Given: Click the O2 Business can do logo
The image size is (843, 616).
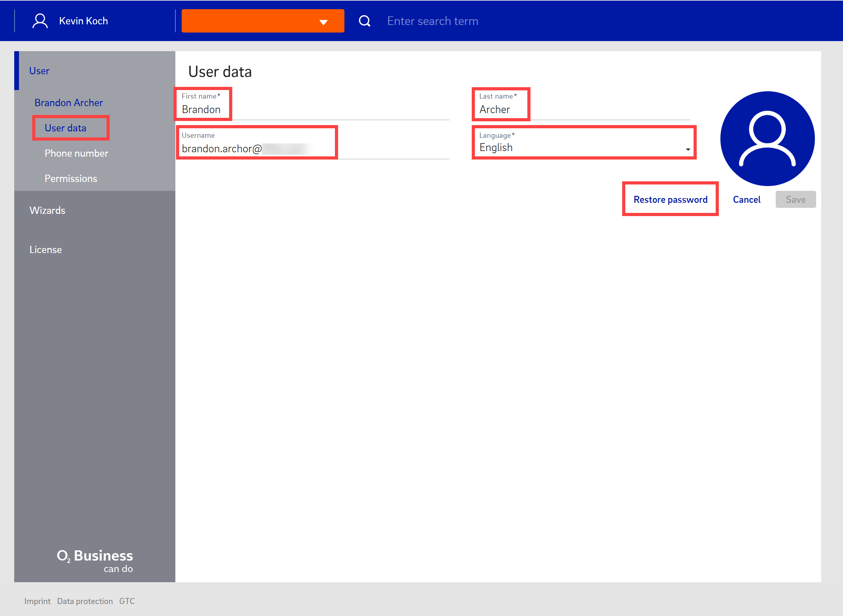Looking at the screenshot, I should pyautogui.click(x=95, y=560).
